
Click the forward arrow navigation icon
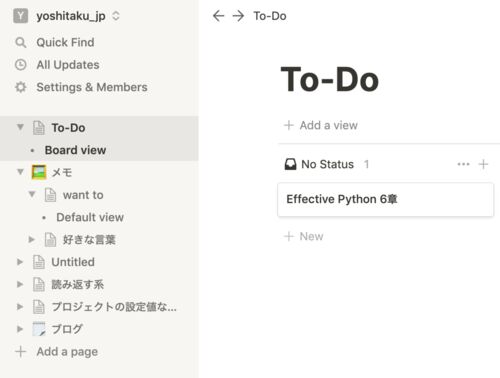click(238, 16)
